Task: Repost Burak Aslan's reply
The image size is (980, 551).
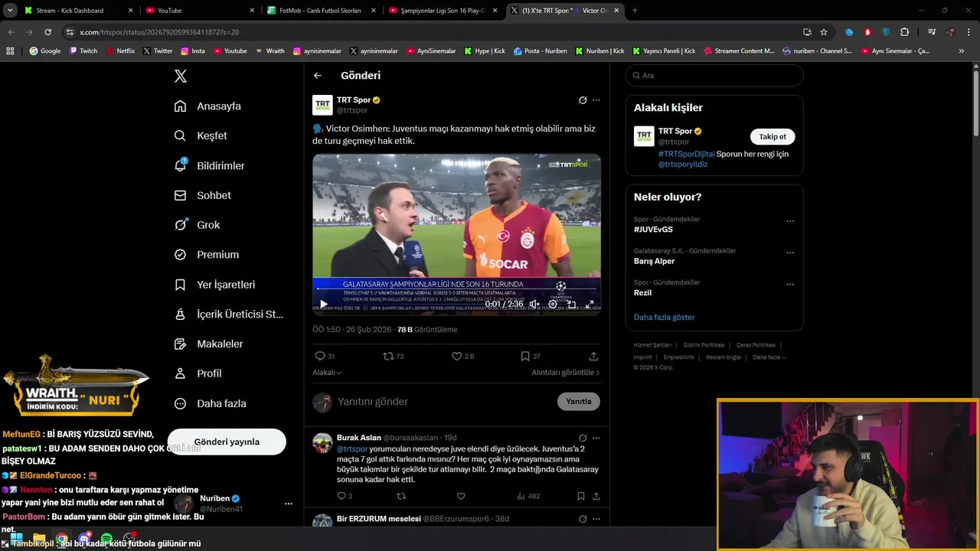Action: click(401, 497)
